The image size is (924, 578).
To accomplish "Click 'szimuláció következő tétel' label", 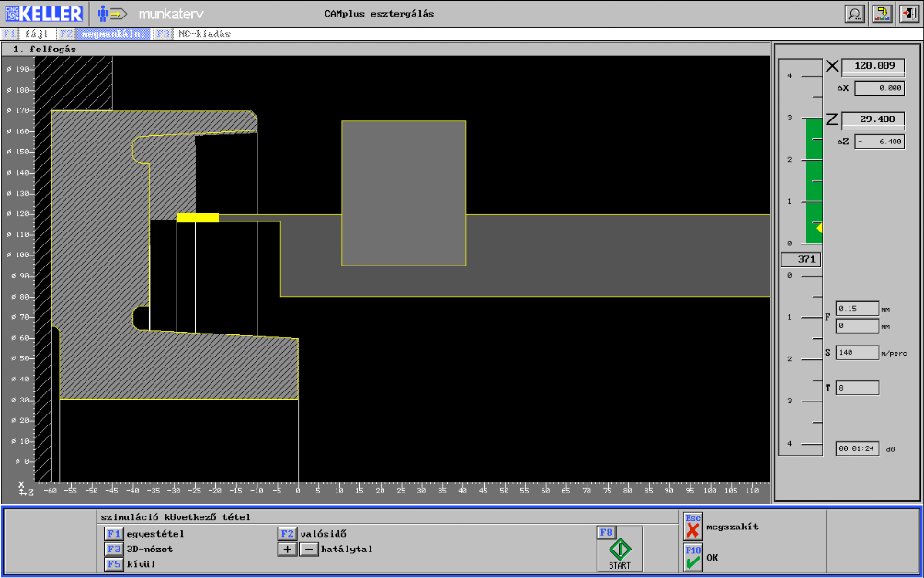I will click(x=176, y=517).
